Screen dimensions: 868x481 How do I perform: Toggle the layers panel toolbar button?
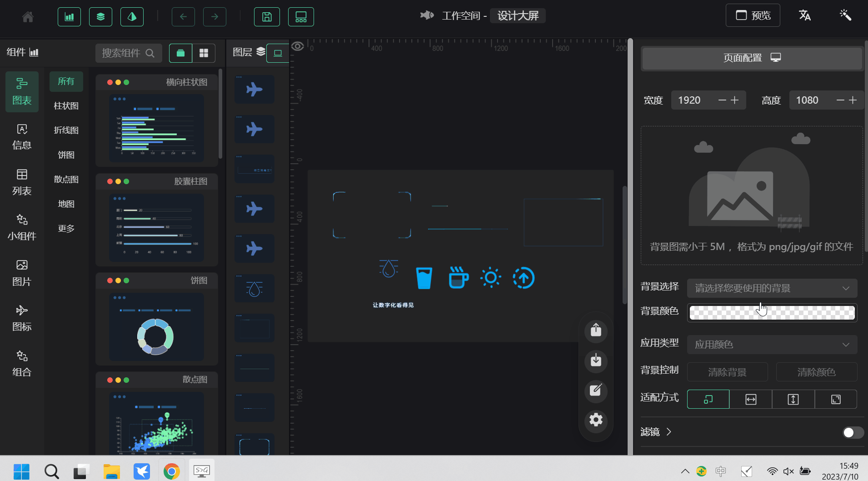point(100,17)
